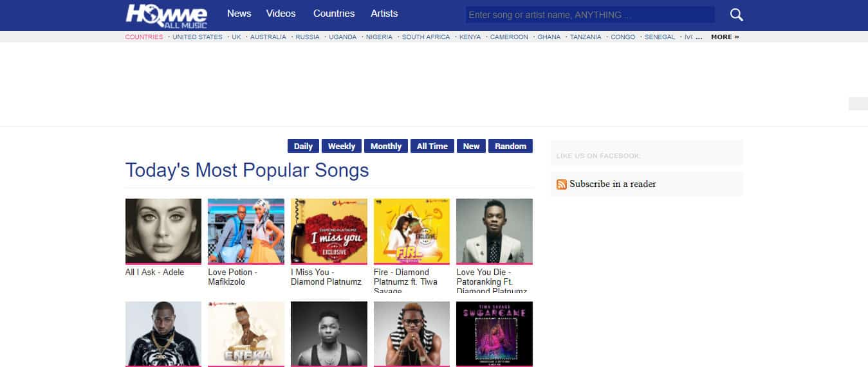Screen dimensions: 868x367
Task: Open the Love You Die cover thumbnail
Action: (494, 231)
